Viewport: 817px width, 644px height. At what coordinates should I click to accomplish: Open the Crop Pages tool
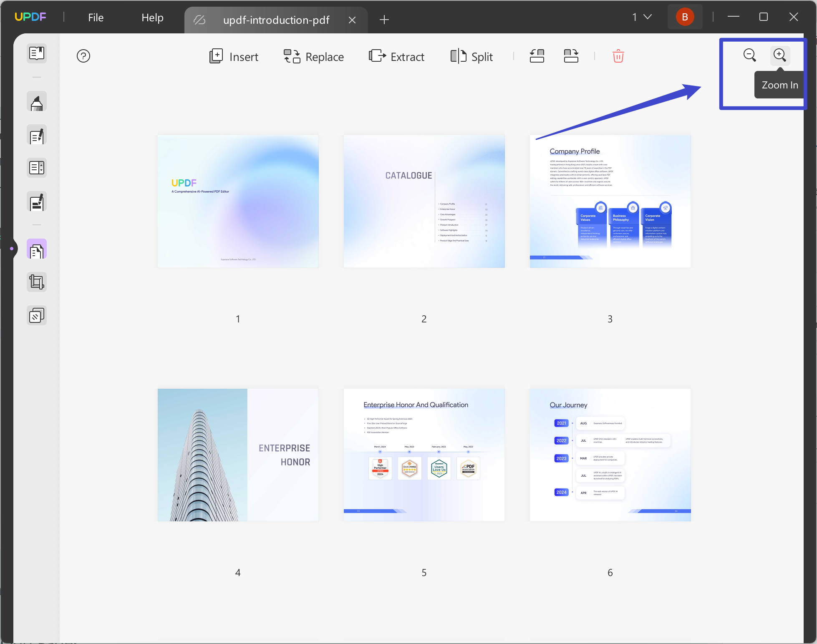click(36, 282)
